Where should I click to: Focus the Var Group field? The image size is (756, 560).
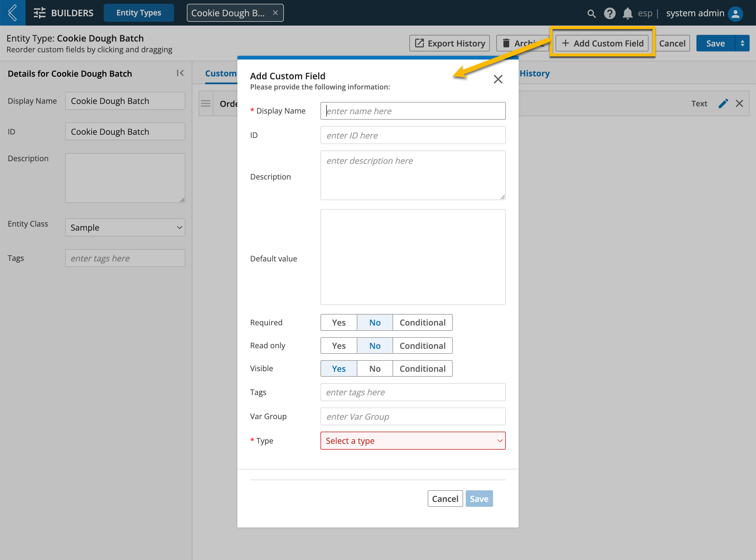(x=413, y=417)
